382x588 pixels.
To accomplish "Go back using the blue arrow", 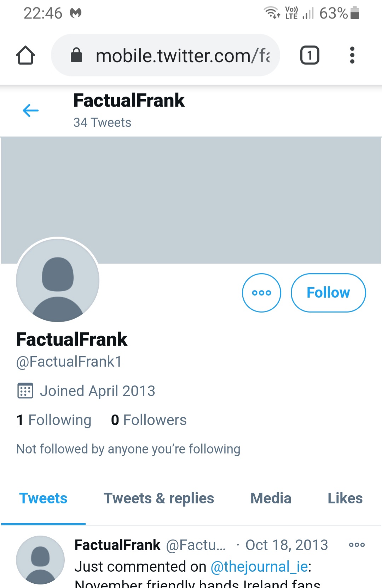I will 31,110.
